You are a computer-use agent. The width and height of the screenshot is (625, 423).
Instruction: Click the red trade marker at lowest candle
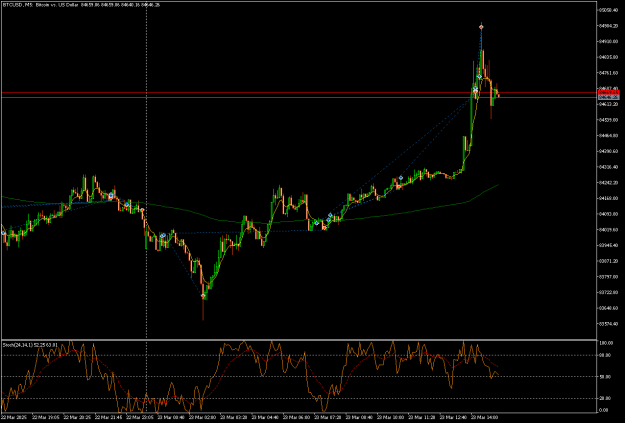pos(203,296)
